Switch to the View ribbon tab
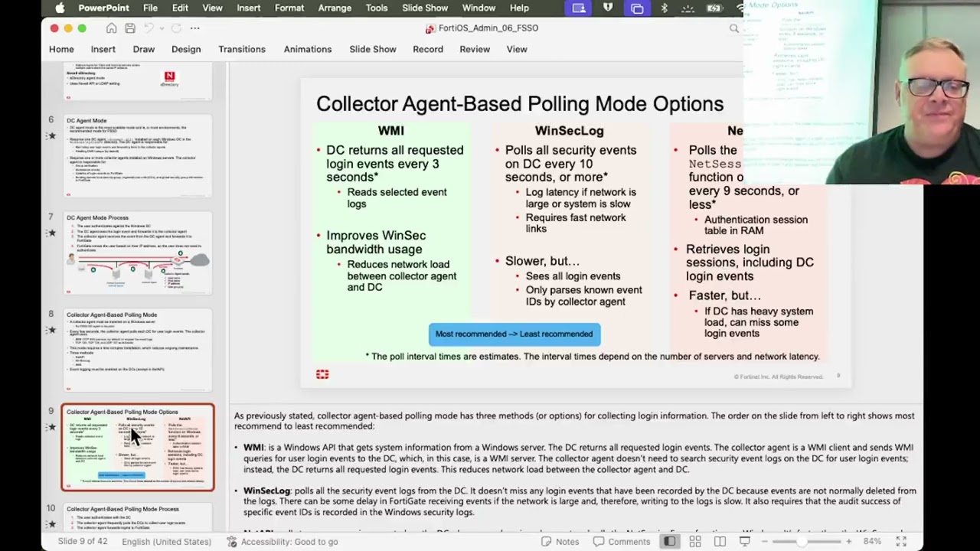980x551 pixels. (x=517, y=49)
